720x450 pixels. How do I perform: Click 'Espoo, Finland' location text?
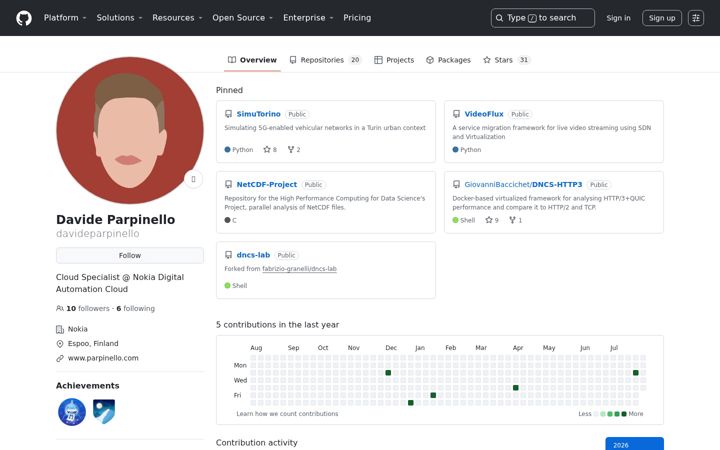(93, 343)
